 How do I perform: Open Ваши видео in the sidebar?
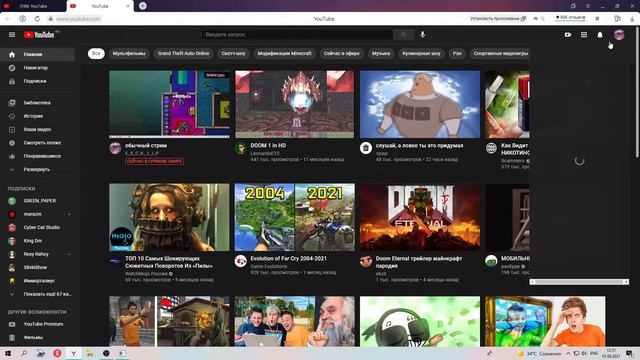click(38, 129)
